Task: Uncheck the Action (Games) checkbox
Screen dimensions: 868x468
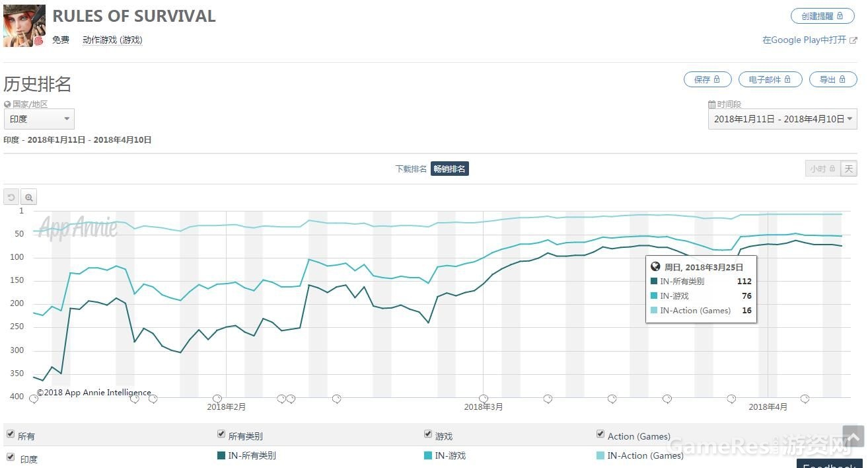Action: pyautogui.click(x=600, y=434)
